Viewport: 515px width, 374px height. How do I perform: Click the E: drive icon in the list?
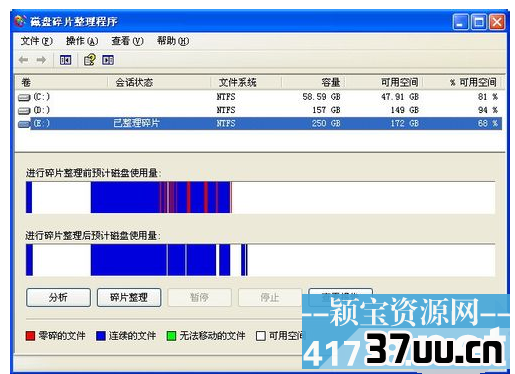pyautogui.click(x=24, y=124)
